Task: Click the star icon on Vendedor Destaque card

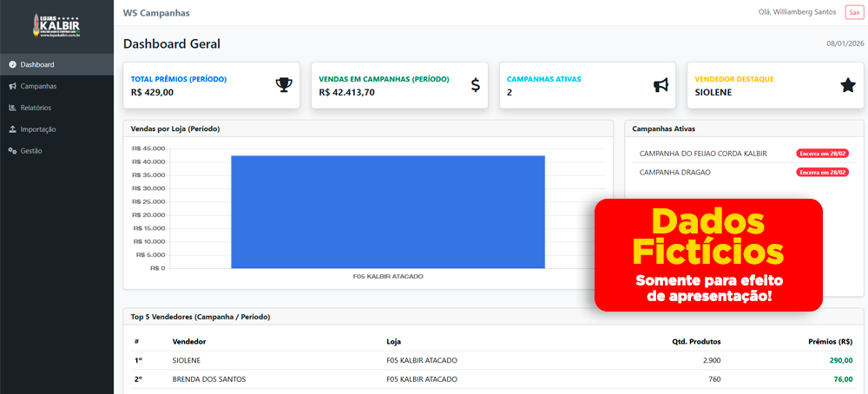Action: pyautogui.click(x=848, y=85)
